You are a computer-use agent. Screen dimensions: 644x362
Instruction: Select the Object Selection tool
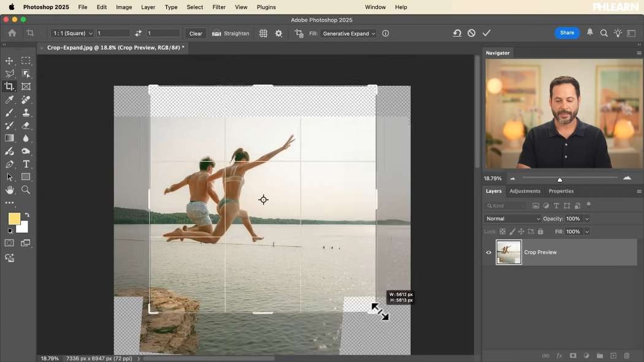click(26, 74)
